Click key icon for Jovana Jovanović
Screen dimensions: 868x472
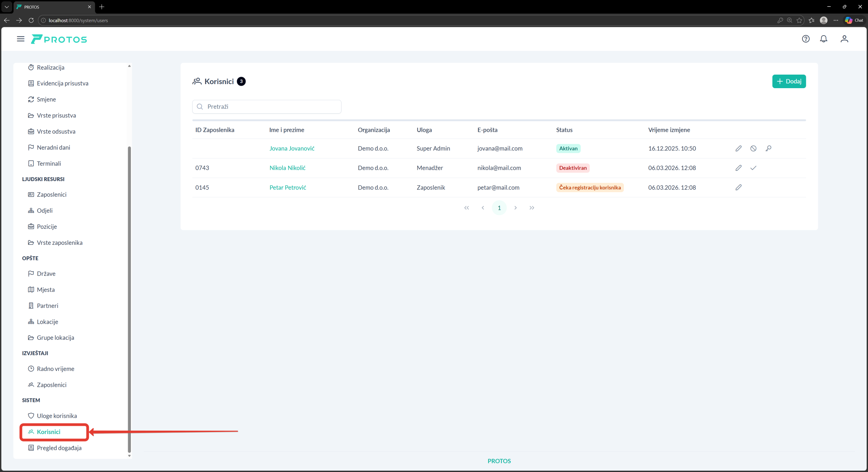tap(768, 149)
